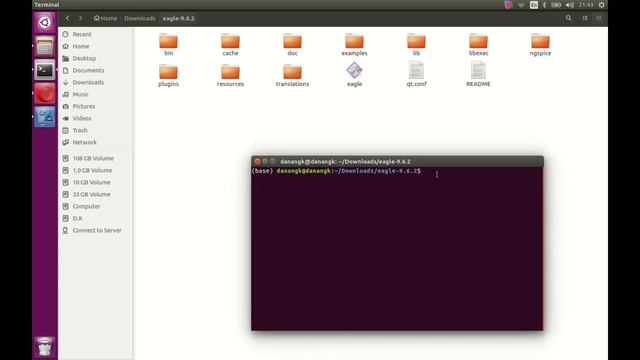
Task: Open Files app in launcher
Action: pyautogui.click(x=44, y=46)
